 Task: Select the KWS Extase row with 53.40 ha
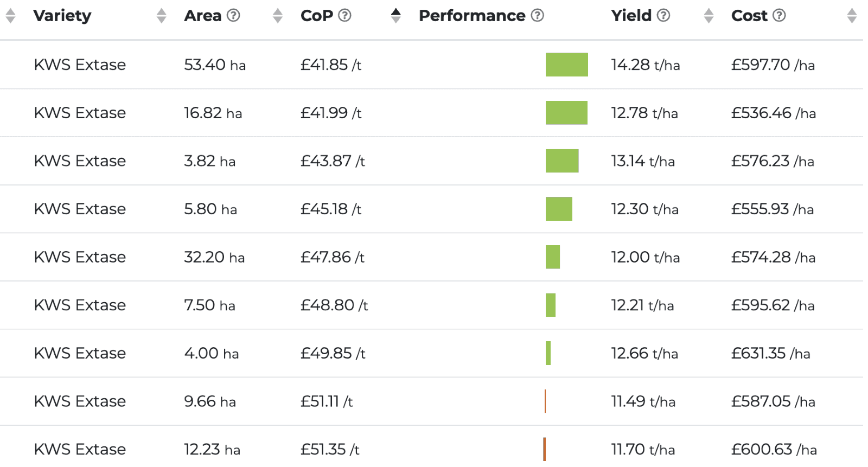(80, 65)
